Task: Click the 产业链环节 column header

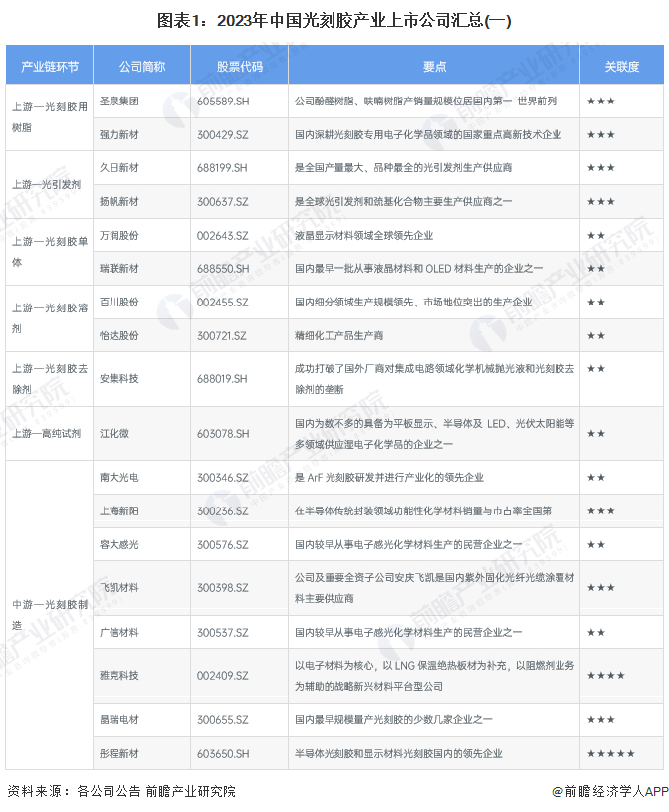Action: (49, 66)
